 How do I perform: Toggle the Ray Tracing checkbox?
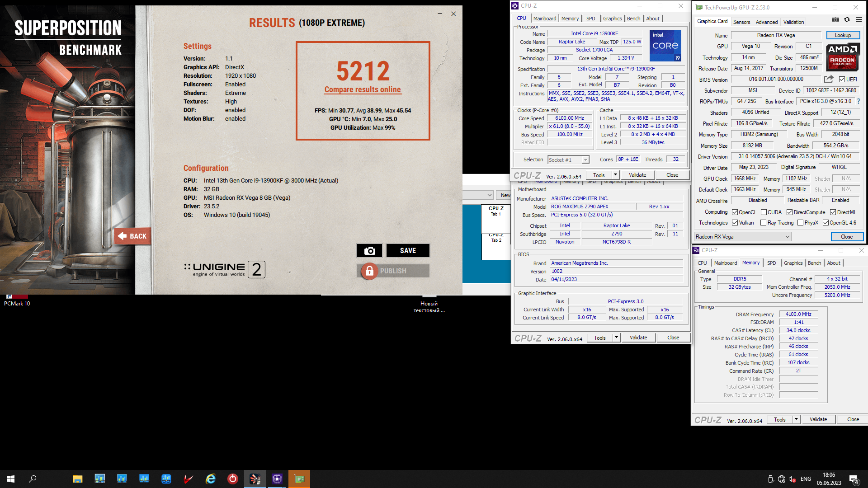coord(764,223)
